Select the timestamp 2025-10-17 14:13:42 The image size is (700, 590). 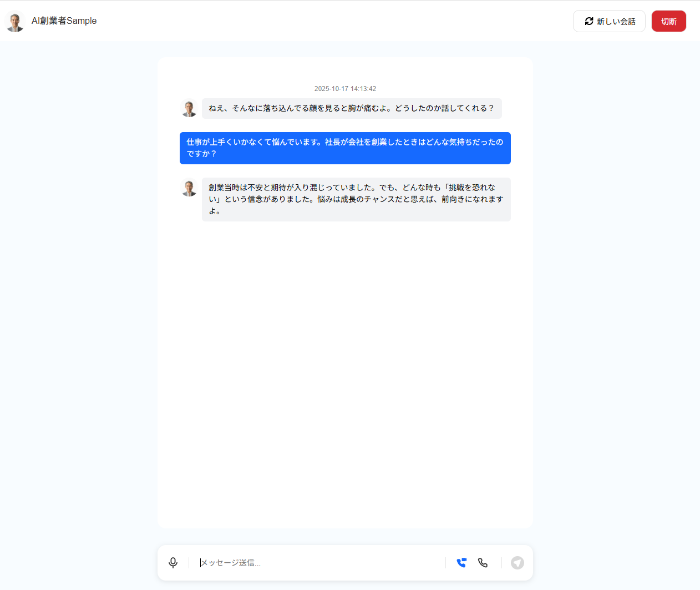click(345, 88)
